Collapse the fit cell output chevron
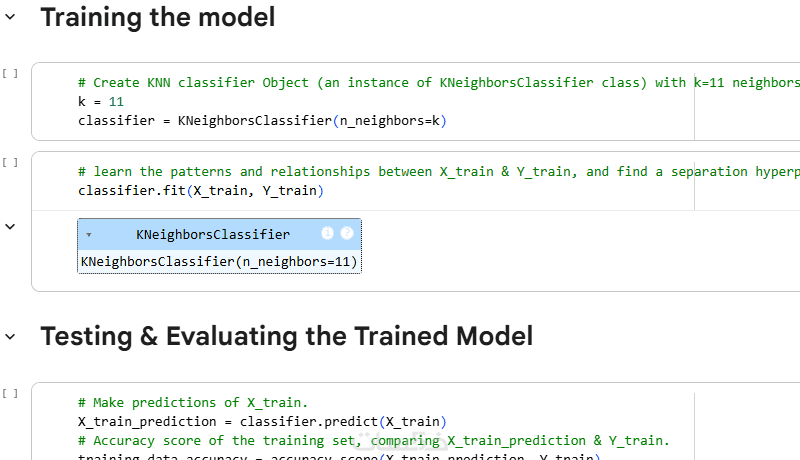The width and height of the screenshot is (800, 460). coord(11,227)
